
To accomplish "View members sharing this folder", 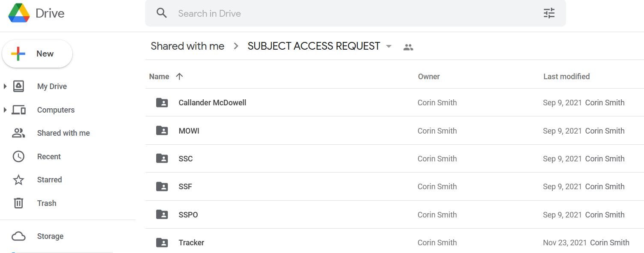I will click(408, 46).
